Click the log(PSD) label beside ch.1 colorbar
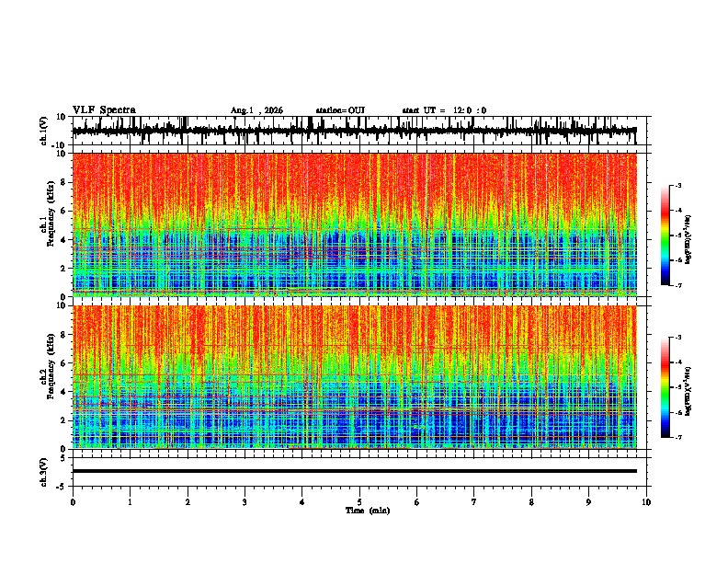 coord(688,239)
